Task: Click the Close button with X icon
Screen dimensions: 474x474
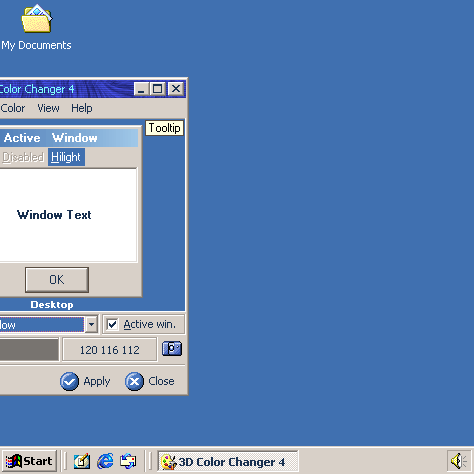Action: [150, 381]
